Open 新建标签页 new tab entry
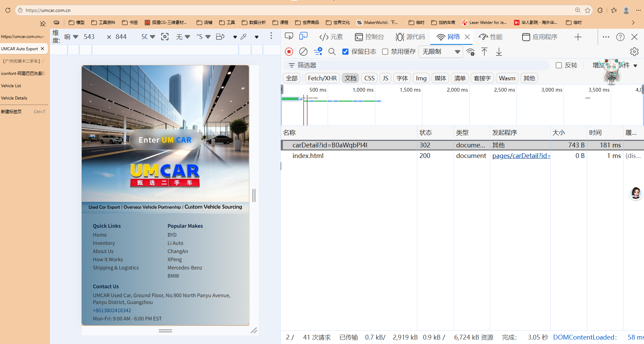644x344 pixels. (23, 112)
